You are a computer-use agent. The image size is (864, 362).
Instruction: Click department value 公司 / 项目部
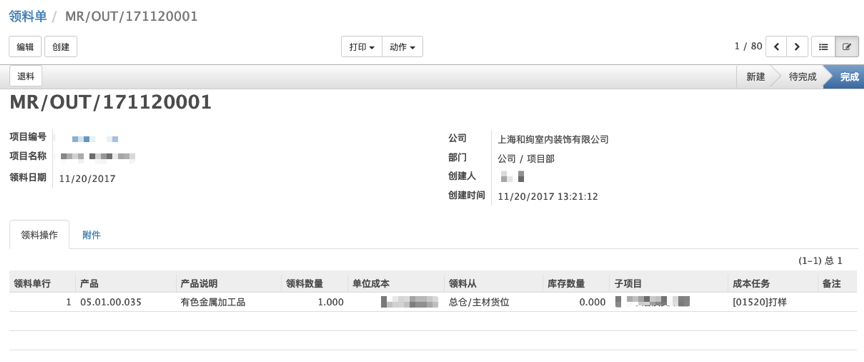click(x=526, y=159)
